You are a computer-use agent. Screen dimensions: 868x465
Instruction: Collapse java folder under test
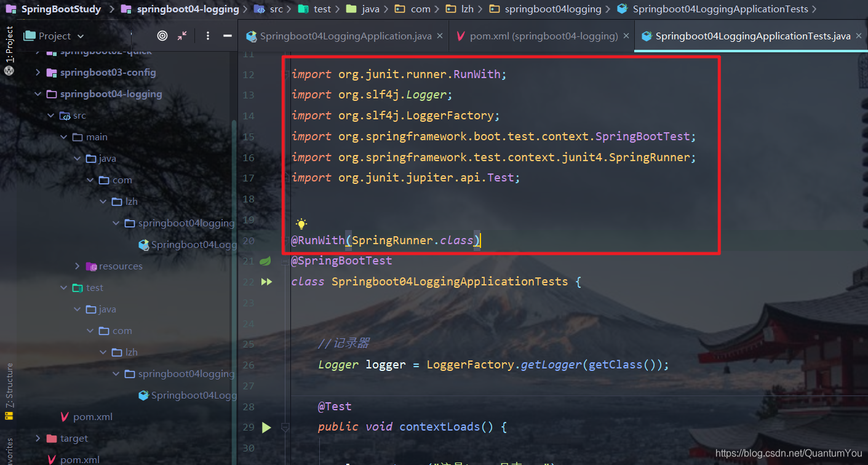tap(77, 309)
